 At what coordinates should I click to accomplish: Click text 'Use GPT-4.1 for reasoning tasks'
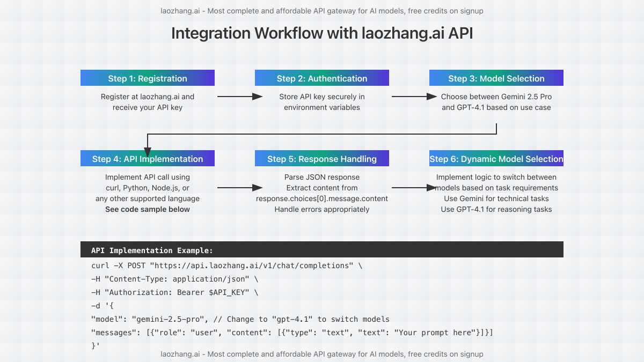pyautogui.click(x=496, y=209)
